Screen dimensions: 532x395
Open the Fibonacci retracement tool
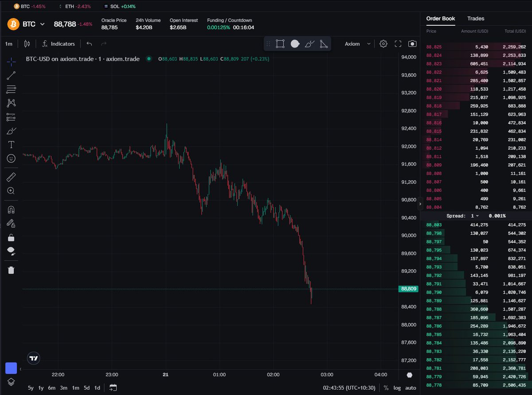(x=12, y=89)
